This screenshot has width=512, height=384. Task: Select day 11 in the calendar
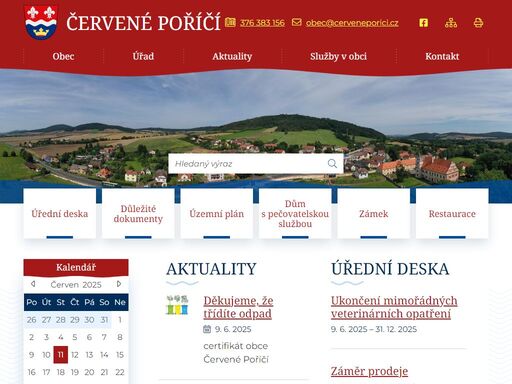[x=61, y=354]
